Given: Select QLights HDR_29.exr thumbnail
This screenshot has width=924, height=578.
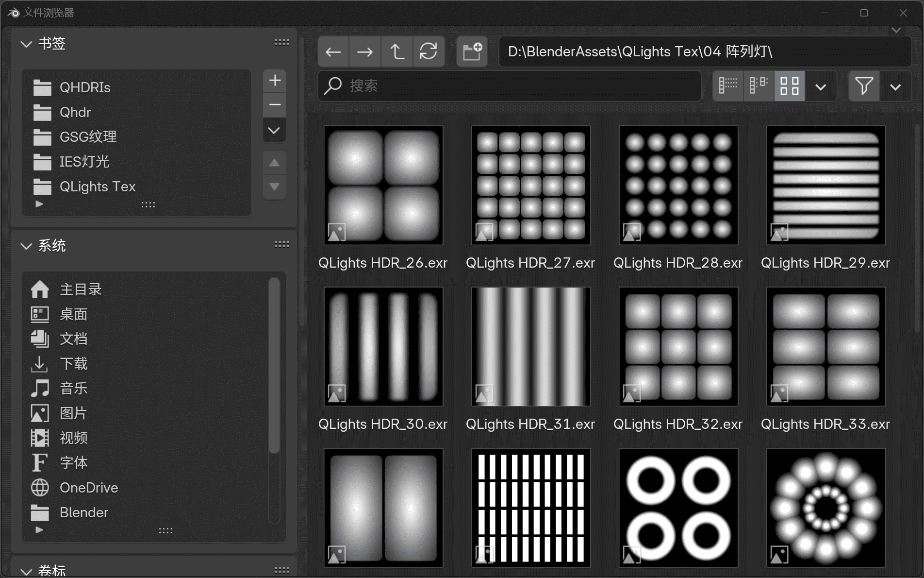Looking at the screenshot, I should (x=826, y=185).
